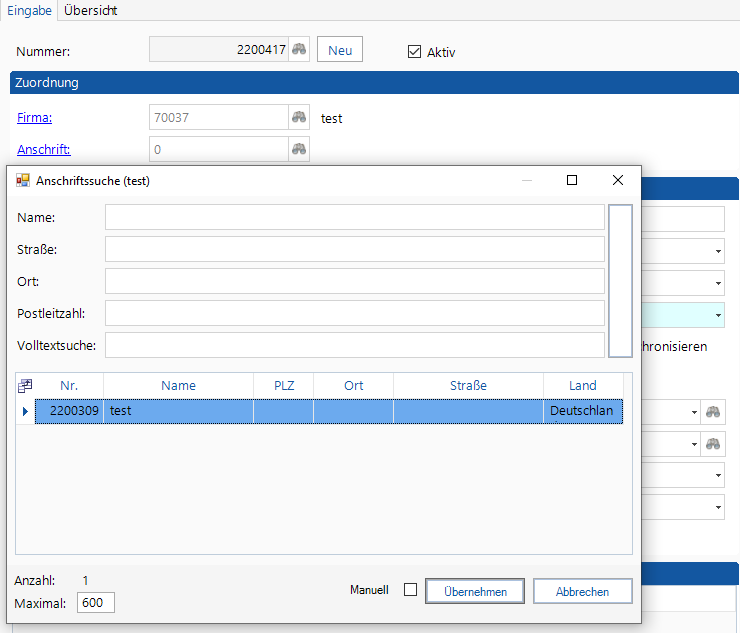Click into the Straße search field
The image size is (740, 633).
tap(354, 249)
